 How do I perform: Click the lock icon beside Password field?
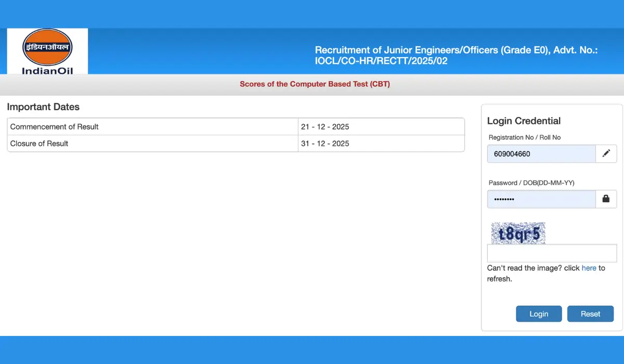point(606,199)
